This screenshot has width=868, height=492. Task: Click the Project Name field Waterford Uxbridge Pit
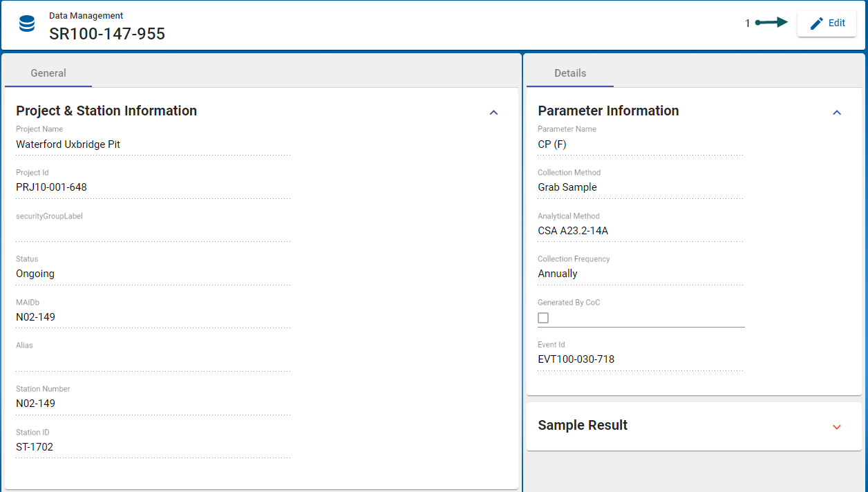tap(152, 144)
